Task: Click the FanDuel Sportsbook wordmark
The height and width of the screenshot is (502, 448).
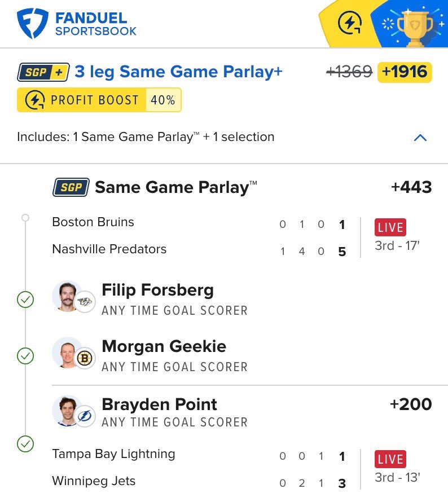Action: [x=96, y=24]
